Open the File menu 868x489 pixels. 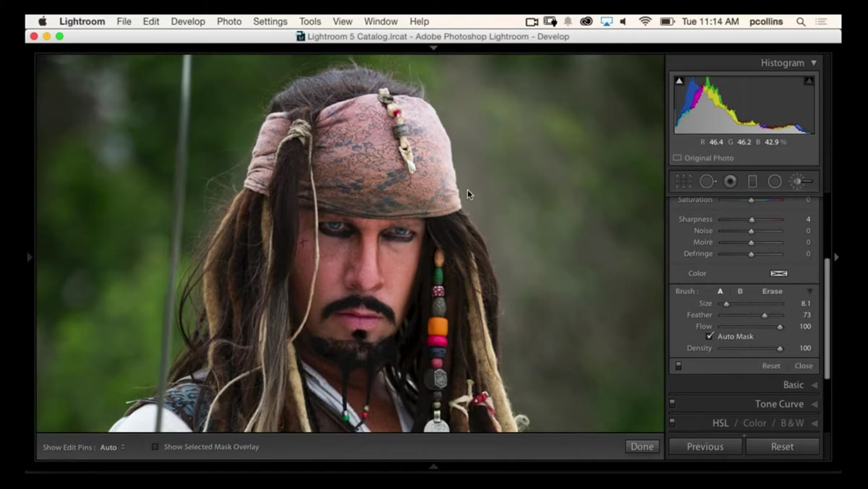point(124,22)
